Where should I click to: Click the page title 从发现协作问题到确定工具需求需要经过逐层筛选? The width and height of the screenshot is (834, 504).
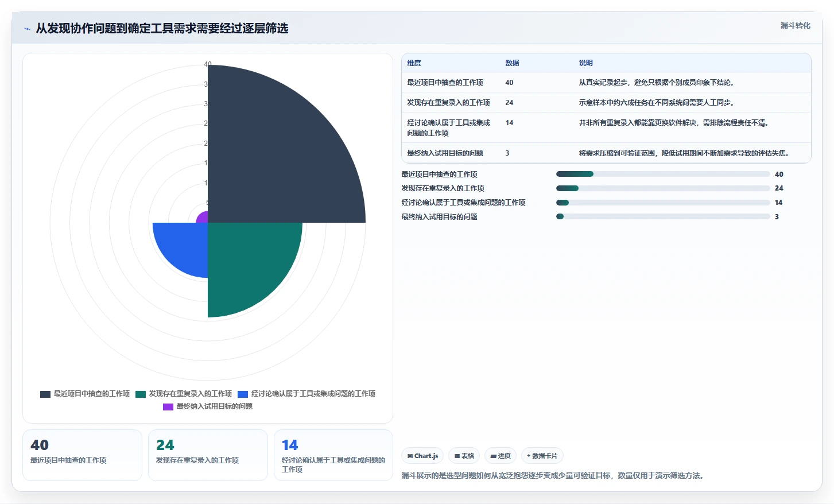click(162, 29)
